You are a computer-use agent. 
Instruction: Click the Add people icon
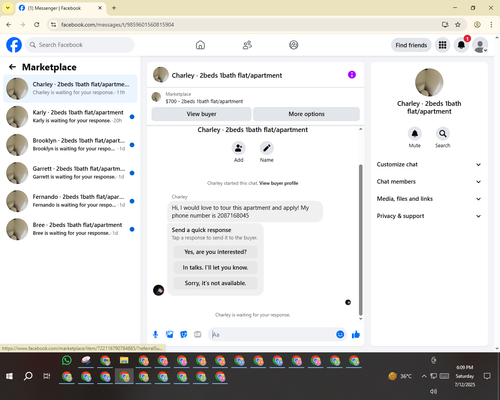[x=238, y=148]
